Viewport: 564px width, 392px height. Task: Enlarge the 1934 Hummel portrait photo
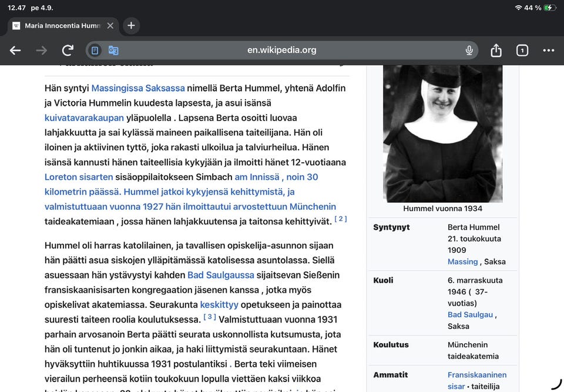click(x=443, y=133)
